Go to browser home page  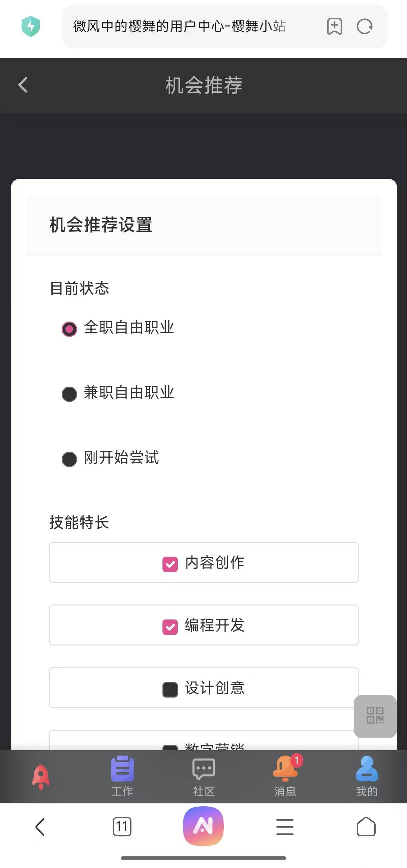point(366,827)
